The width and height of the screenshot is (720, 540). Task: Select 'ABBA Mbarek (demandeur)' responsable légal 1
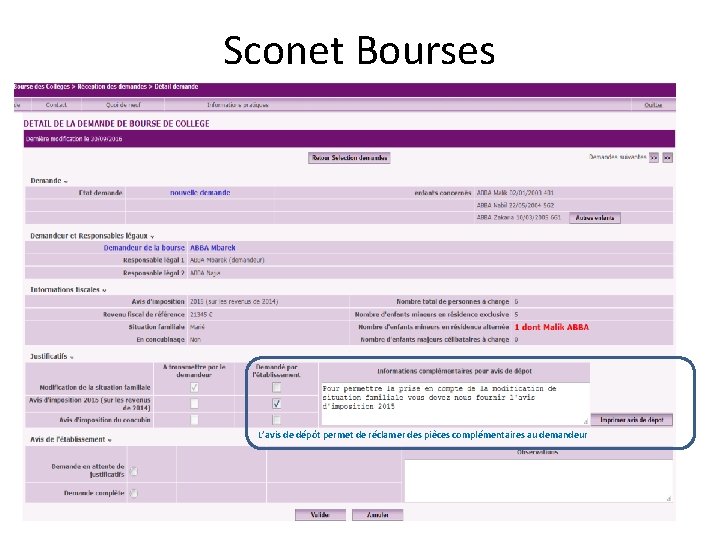[227, 260]
